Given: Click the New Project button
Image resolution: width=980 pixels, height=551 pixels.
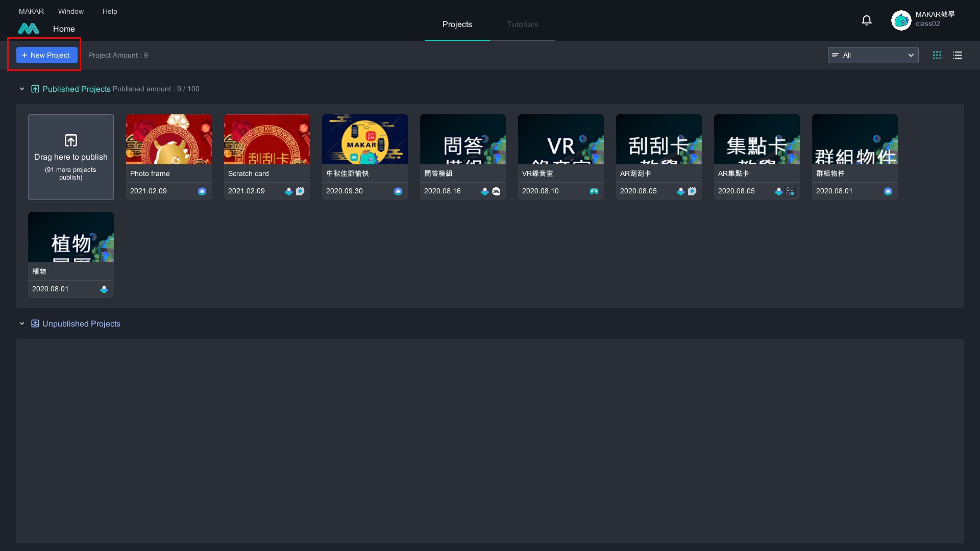Looking at the screenshot, I should (x=46, y=55).
